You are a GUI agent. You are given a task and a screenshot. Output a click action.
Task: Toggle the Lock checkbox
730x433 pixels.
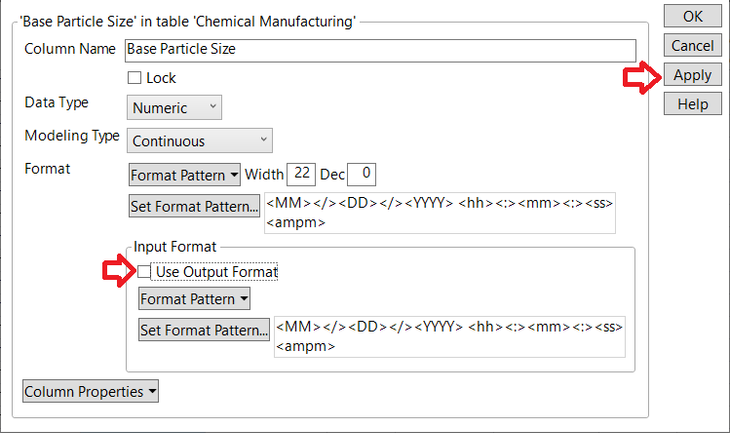135,78
